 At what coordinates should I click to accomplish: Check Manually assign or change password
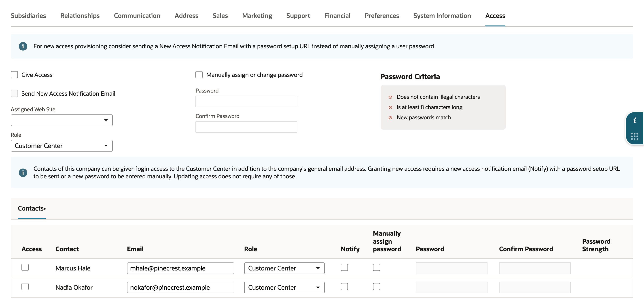[x=199, y=75]
